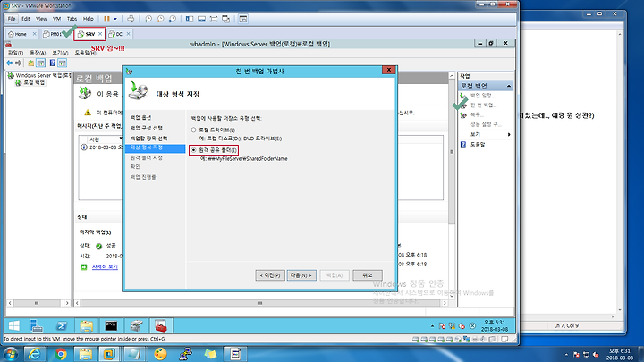Click 복구 in the actions pane
Image resolution: width=644 pixels, height=362 pixels.
click(x=477, y=115)
